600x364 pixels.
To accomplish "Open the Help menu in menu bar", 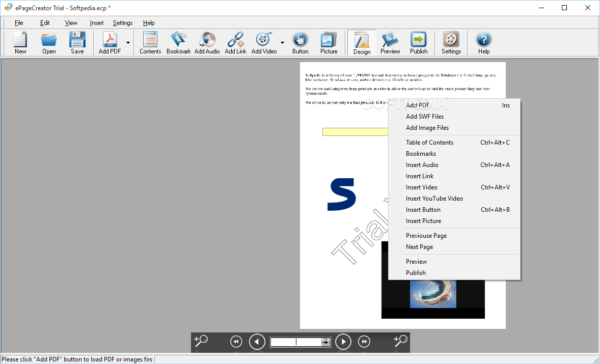I will 148,23.
